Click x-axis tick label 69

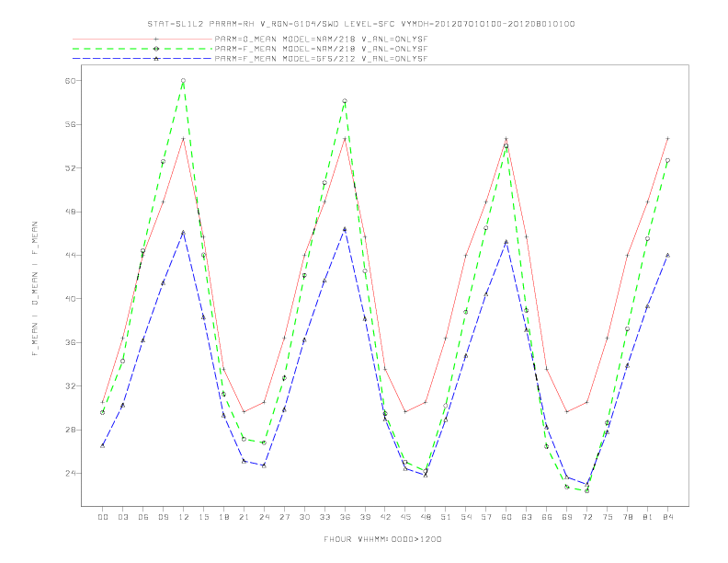point(567,517)
